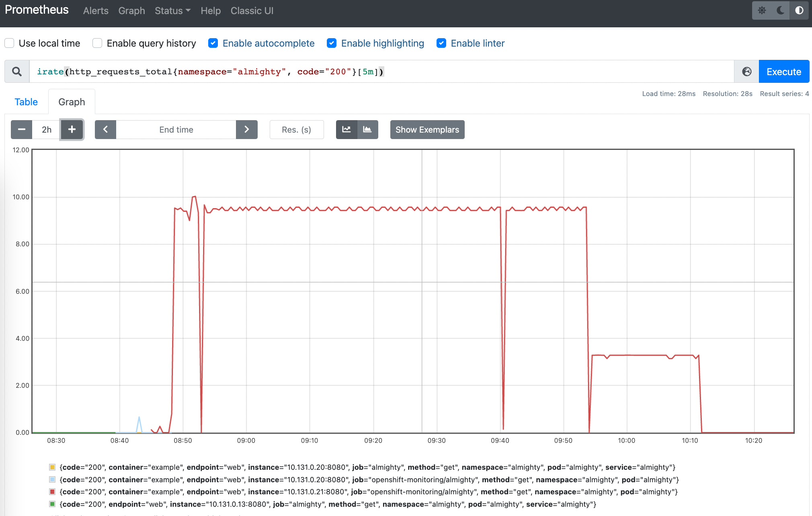Select the auto contrast theme icon

[799, 10]
